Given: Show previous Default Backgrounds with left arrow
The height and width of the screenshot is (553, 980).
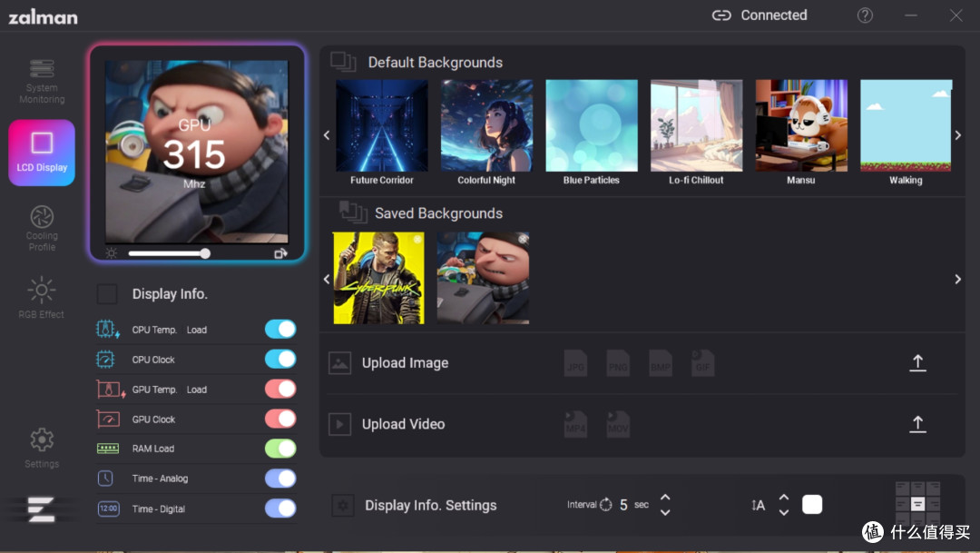Looking at the screenshot, I should tap(327, 135).
